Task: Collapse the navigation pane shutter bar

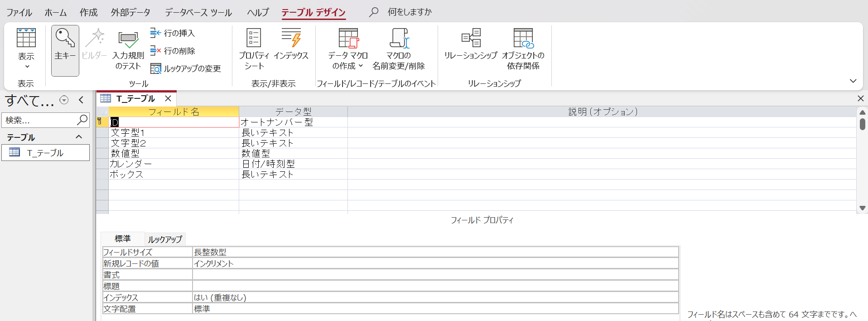Action: [x=81, y=100]
